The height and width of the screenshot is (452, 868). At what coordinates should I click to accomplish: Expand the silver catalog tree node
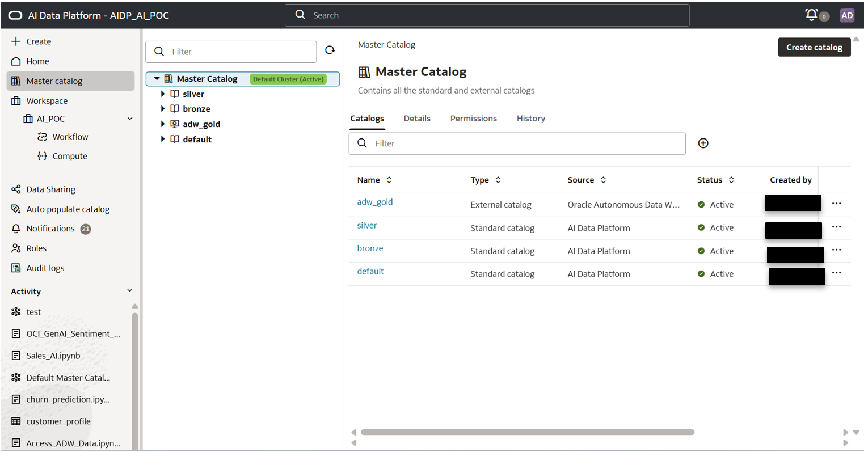point(163,94)
